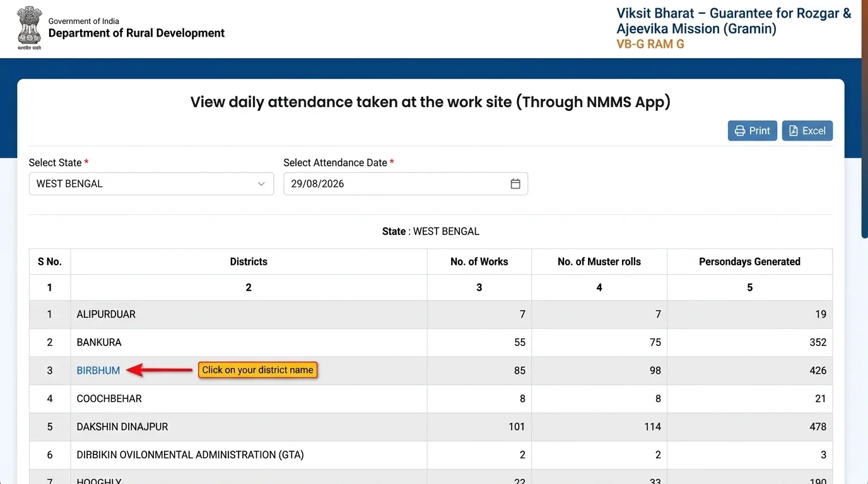This screenshot has width=868, height=484.
Task: Click the ALIPURDUAR district row name
Action: [106, 314]
